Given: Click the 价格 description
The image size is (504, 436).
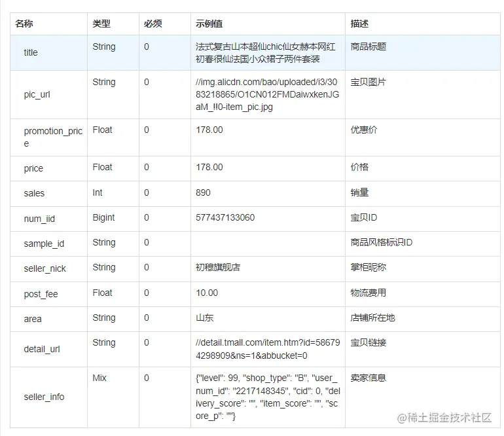Looking at the screenshot, I should click(359, 167).
